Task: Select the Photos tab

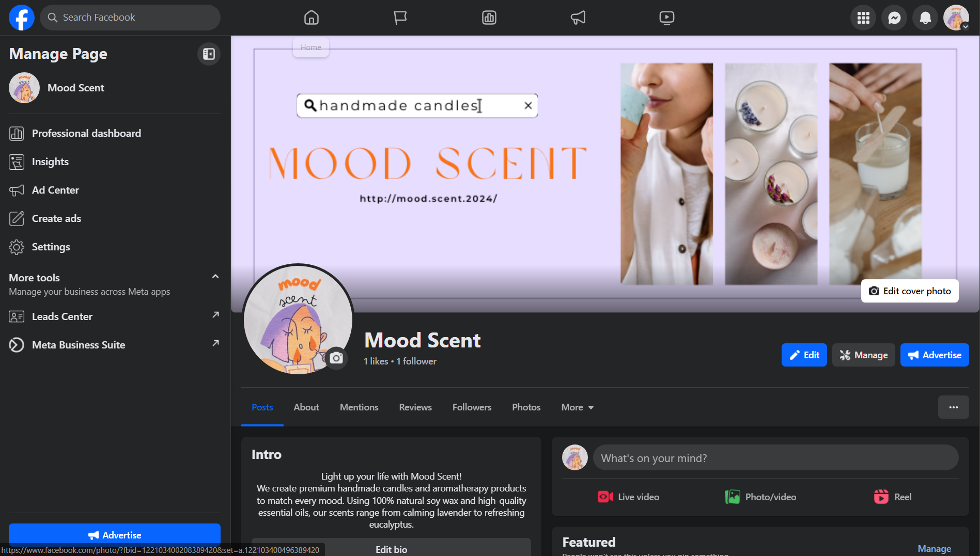Action: coord(526,407)
